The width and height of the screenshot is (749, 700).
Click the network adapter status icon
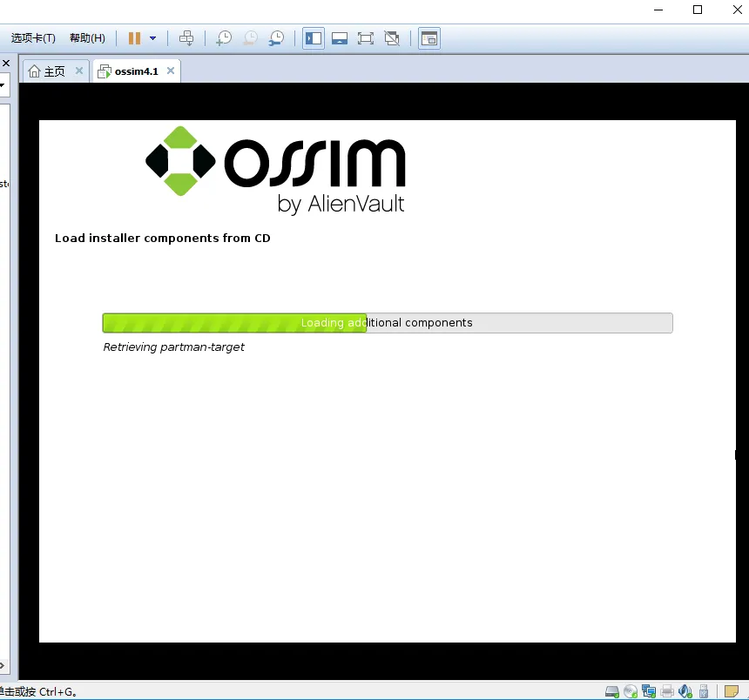pos(649,691)
